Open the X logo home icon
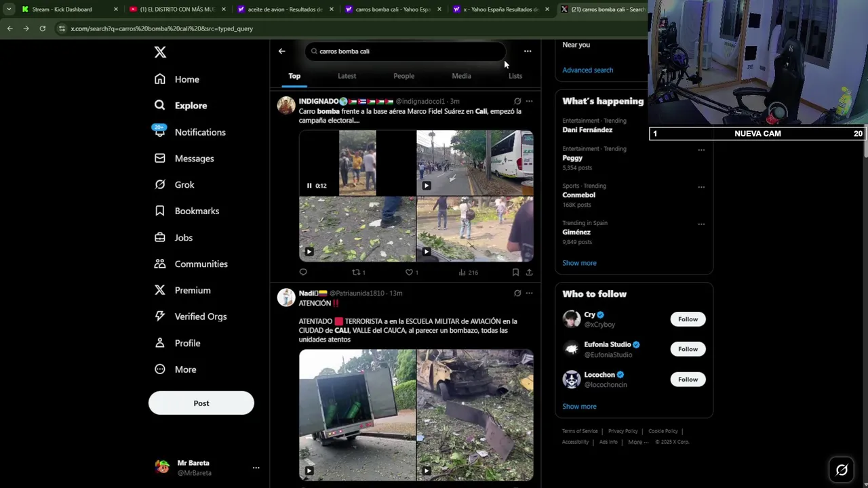868x488 pixels. [160, 52]
